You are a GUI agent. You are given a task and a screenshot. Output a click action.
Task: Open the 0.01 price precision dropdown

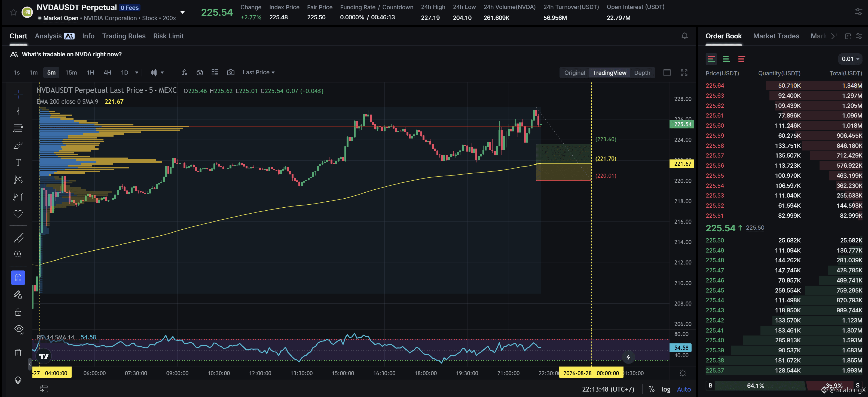point(850,59)
